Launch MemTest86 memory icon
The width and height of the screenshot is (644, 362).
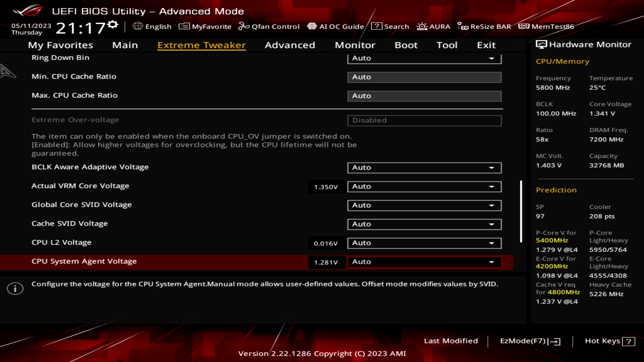click(524, 26)
